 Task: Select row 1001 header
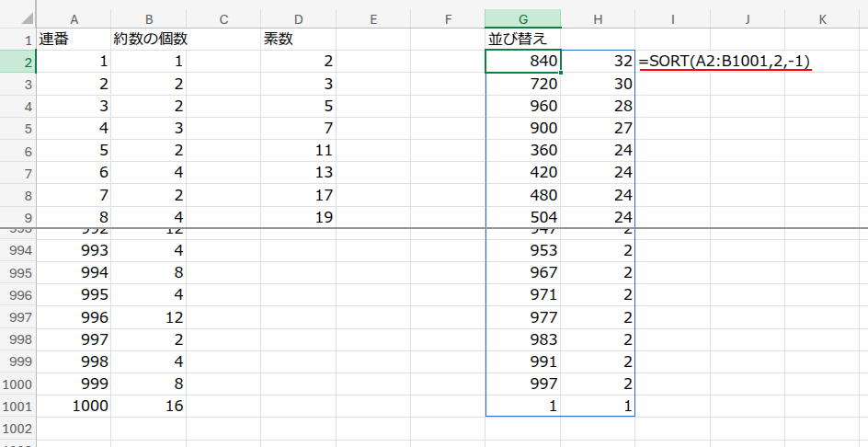(x=18, y=406)
